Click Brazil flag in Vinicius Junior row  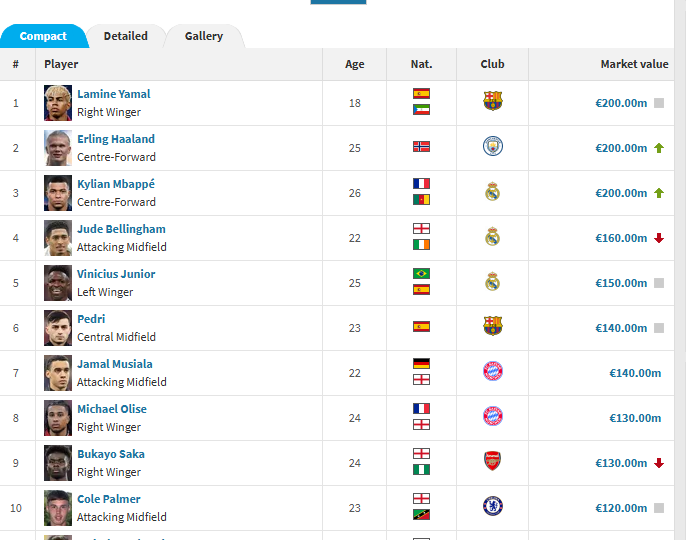(421, 274)
